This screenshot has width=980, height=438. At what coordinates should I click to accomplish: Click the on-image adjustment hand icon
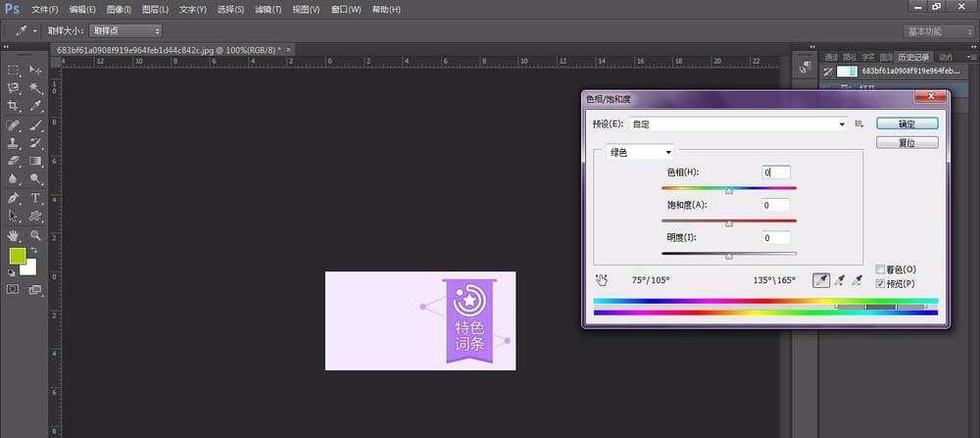[601, 280]
